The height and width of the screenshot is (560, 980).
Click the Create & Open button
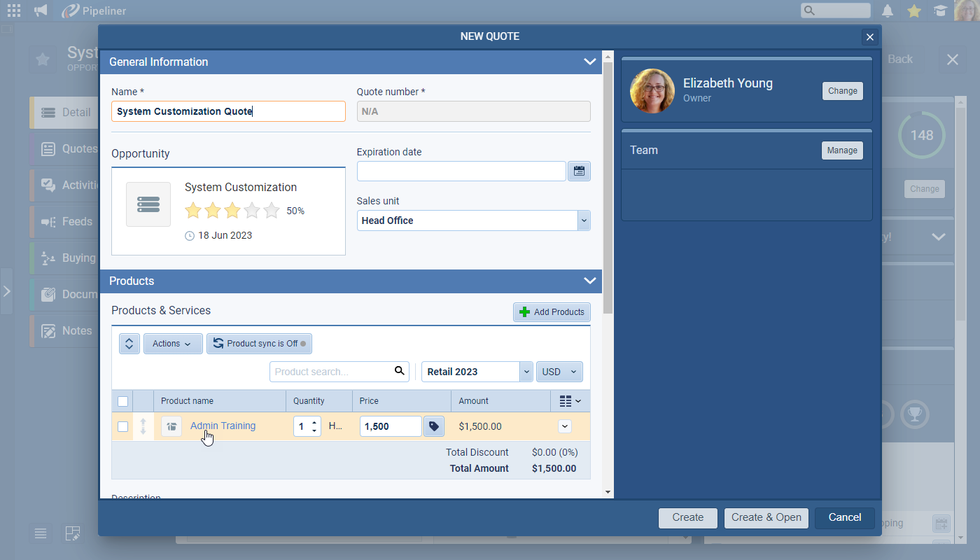(x=766, y=517)
